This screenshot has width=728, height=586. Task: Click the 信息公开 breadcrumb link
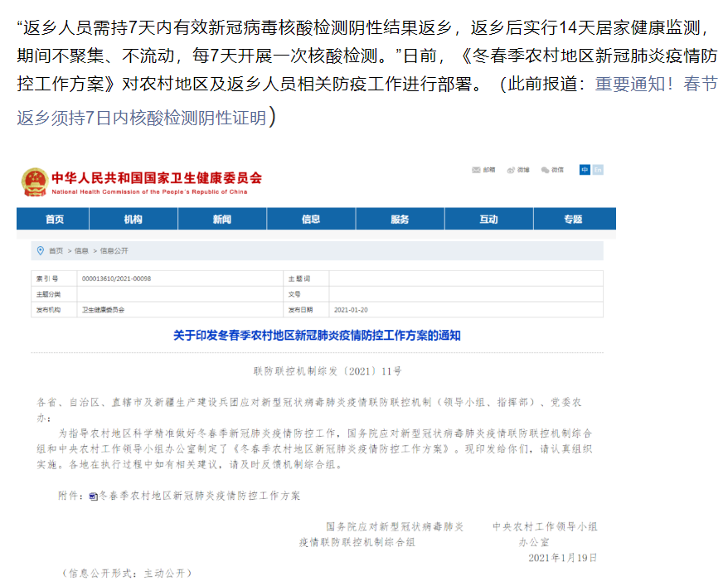coord(114,250)
